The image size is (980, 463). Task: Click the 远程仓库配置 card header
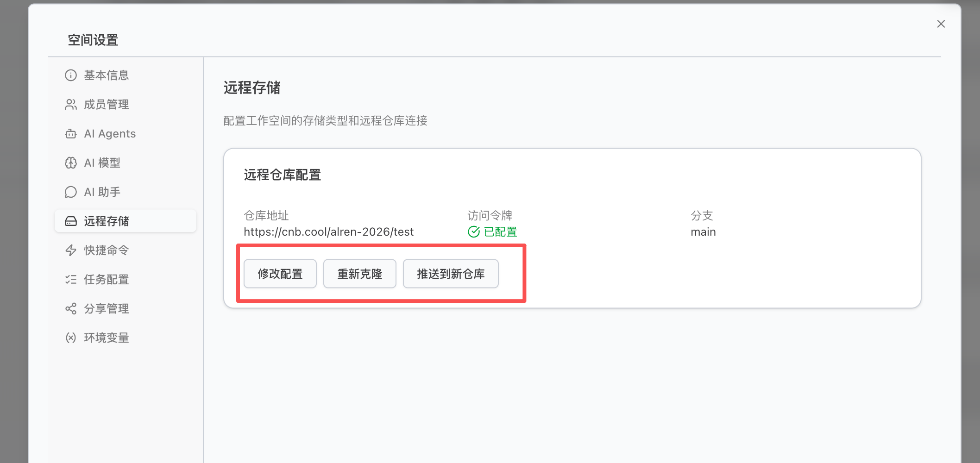click(x=283, y=175)
